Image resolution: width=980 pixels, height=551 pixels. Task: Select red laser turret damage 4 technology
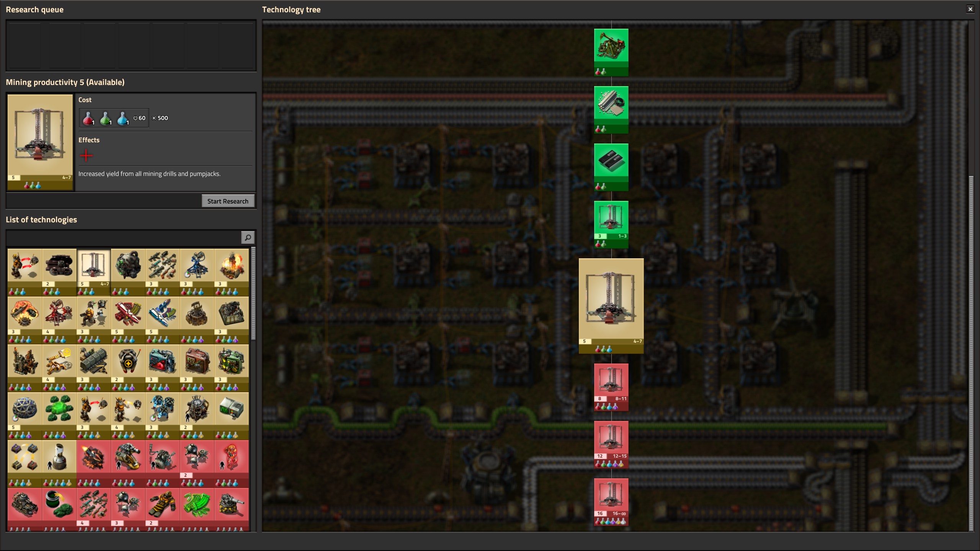point(59,320)
